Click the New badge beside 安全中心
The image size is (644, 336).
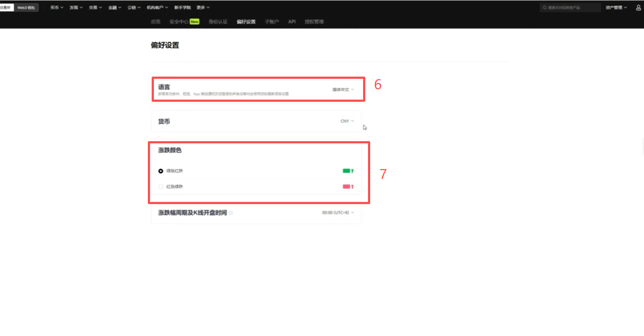tap(194, 22)
